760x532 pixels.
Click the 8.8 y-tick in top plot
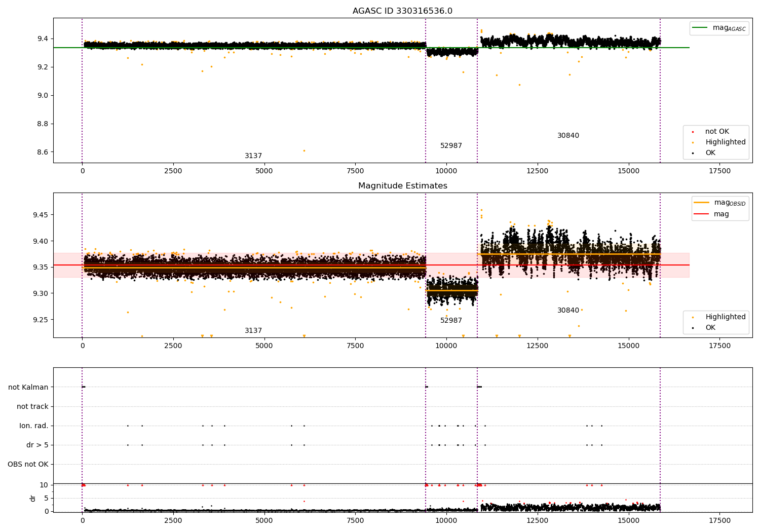43,124
